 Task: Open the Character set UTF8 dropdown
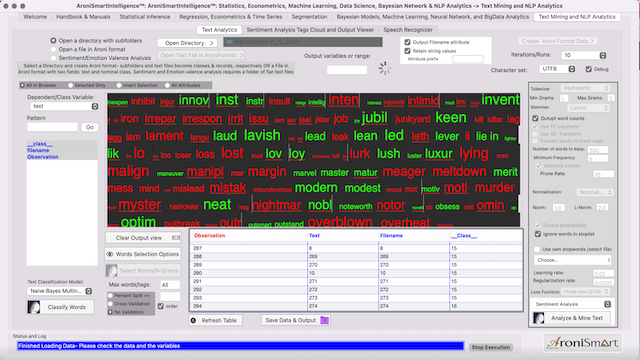[x=558, y=69]
